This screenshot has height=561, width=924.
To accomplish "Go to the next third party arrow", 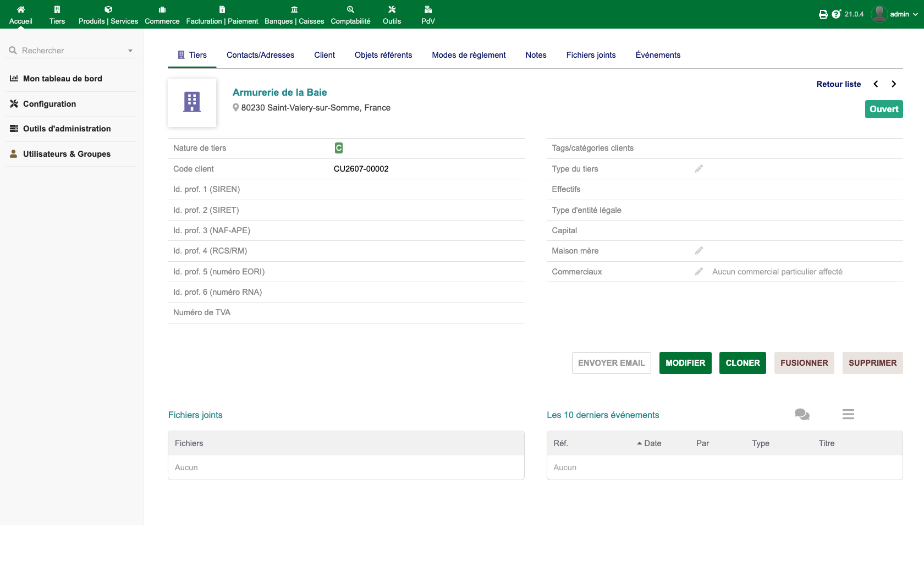I will click(x=894, y=84).
